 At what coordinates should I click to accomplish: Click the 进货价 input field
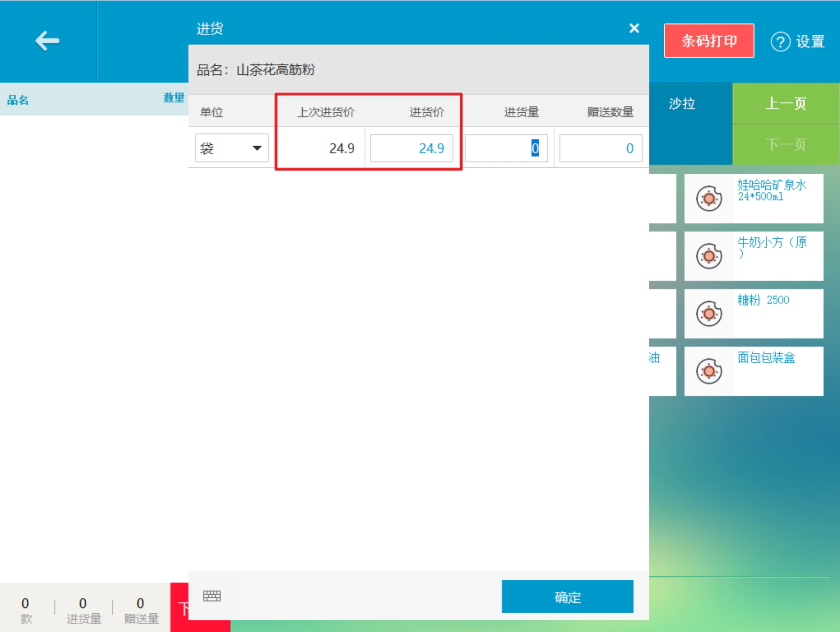click(x=411, y=148)
